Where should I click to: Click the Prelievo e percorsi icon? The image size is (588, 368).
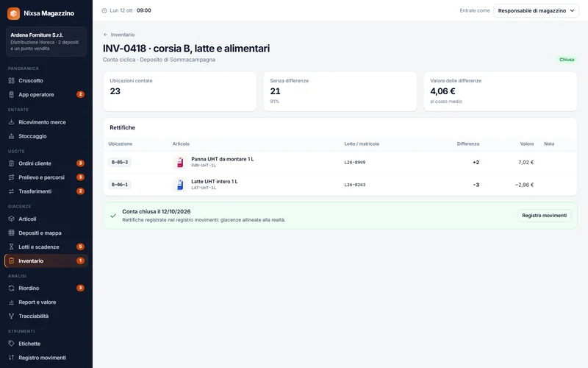tap(11, 177)
